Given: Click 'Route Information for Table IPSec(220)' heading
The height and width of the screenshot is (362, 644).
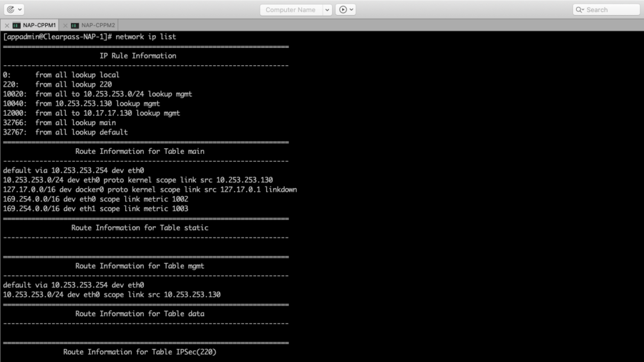Looking at the screenshot, I should [x=140, y=352].
